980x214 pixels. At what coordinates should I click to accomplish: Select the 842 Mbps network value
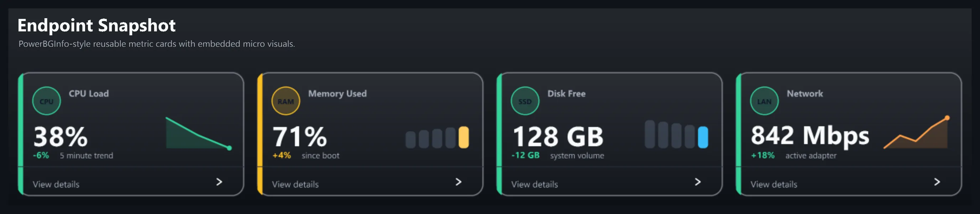point(810,136)
